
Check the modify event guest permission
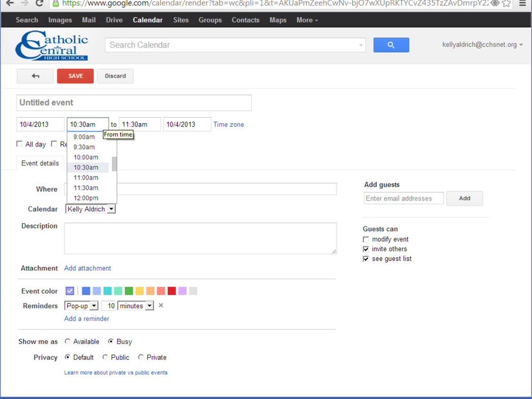(366, 239)
